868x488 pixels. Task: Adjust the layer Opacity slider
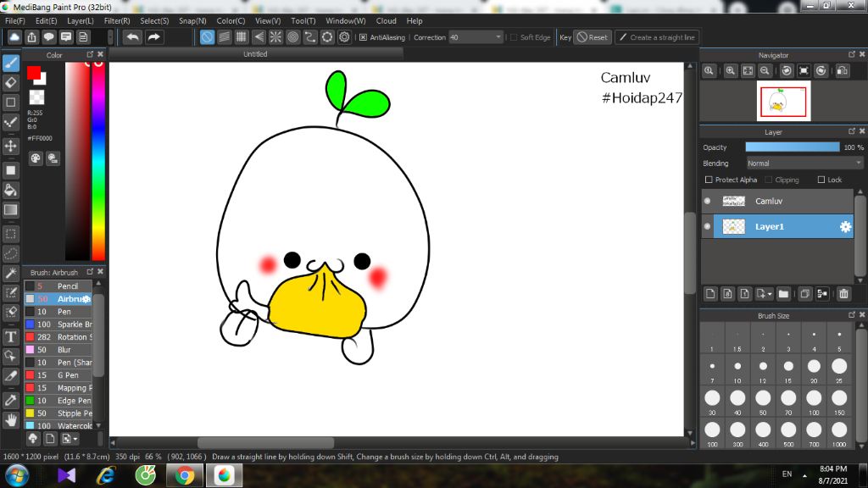[793, 147]
